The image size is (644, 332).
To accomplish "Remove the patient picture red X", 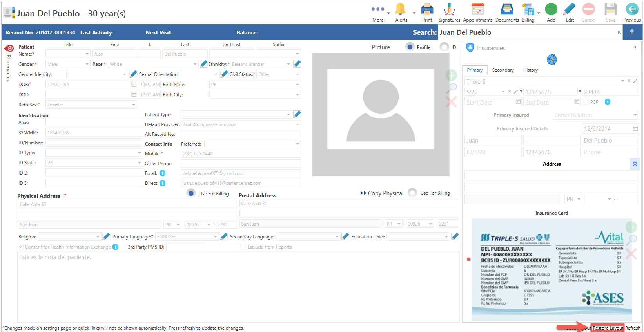I will coord(451,102).
